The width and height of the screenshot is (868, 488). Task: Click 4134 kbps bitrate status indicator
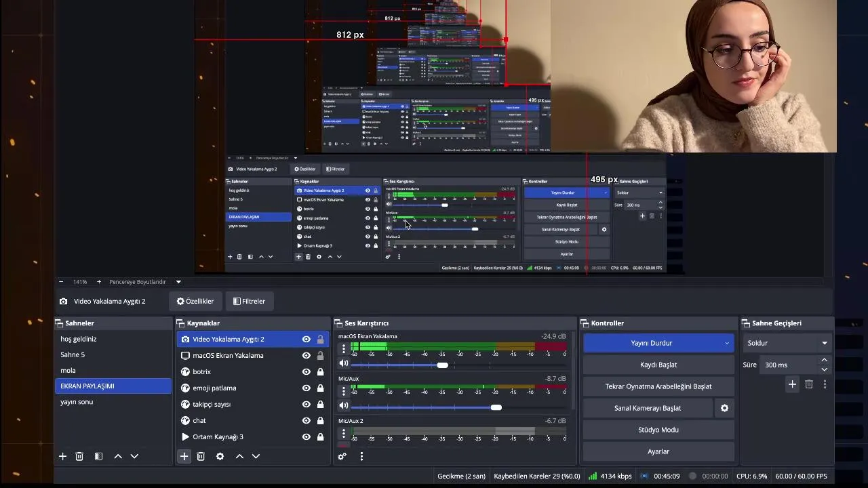610,476
